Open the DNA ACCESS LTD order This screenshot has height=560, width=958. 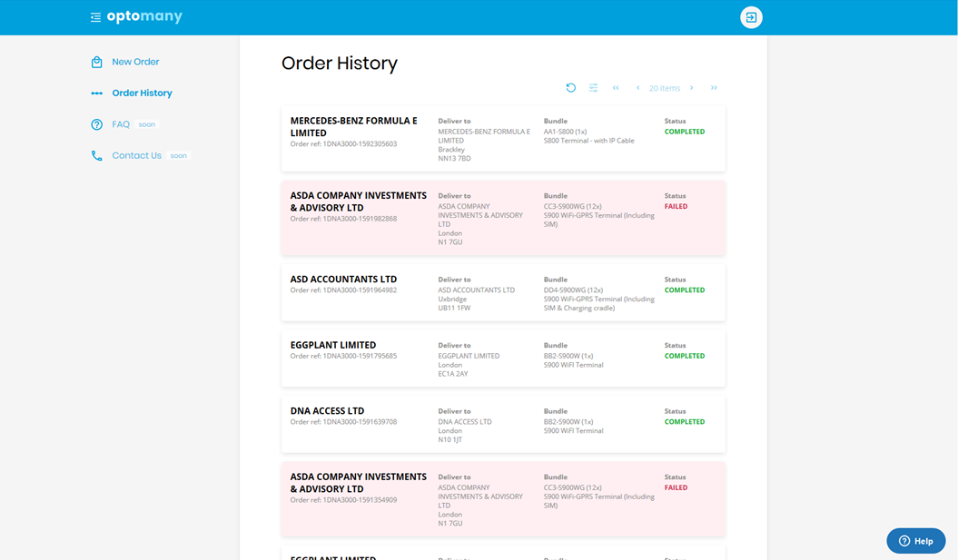[503, 425]
